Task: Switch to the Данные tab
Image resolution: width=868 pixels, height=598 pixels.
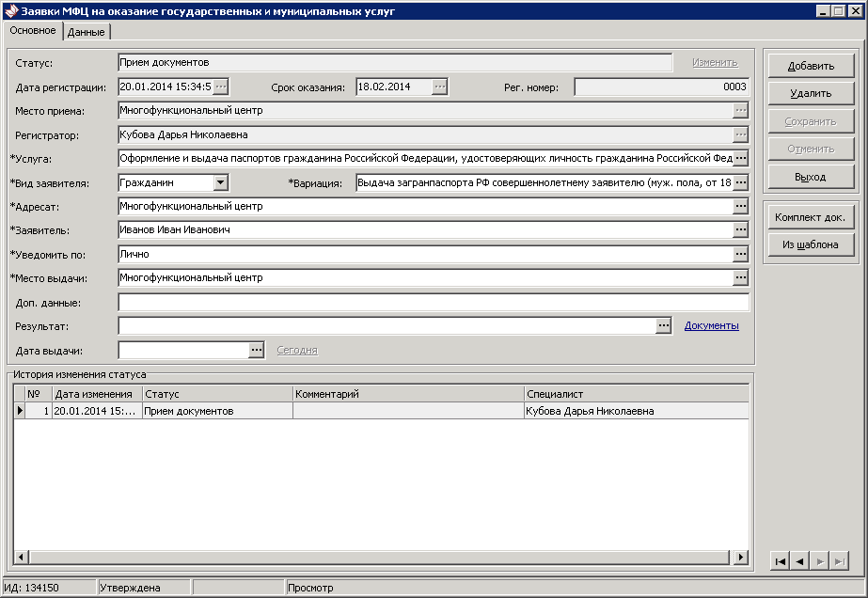Action: 86,32
